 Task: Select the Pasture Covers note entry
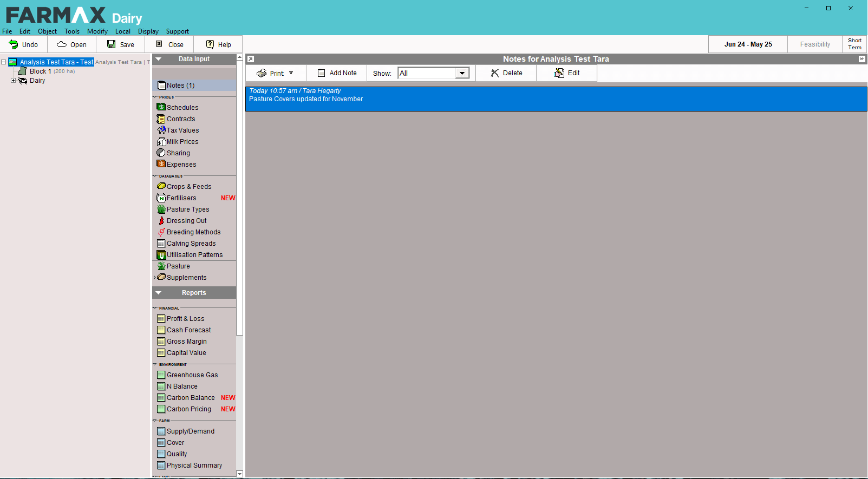(556, 99)
